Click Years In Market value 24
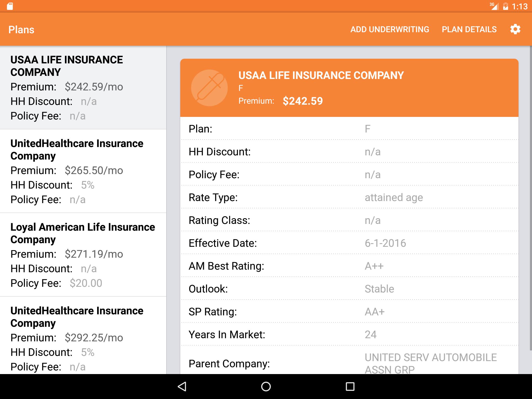 click(371, 335)
